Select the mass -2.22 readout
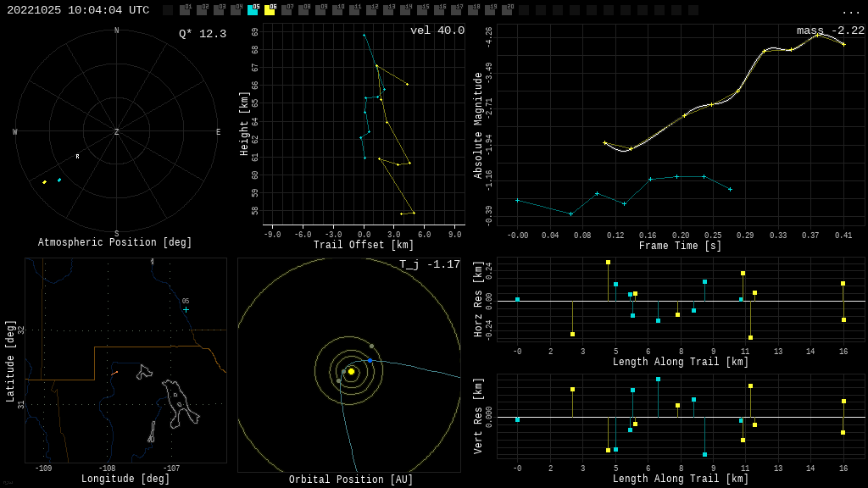868x488 pixels. click(x=830, y=30)
